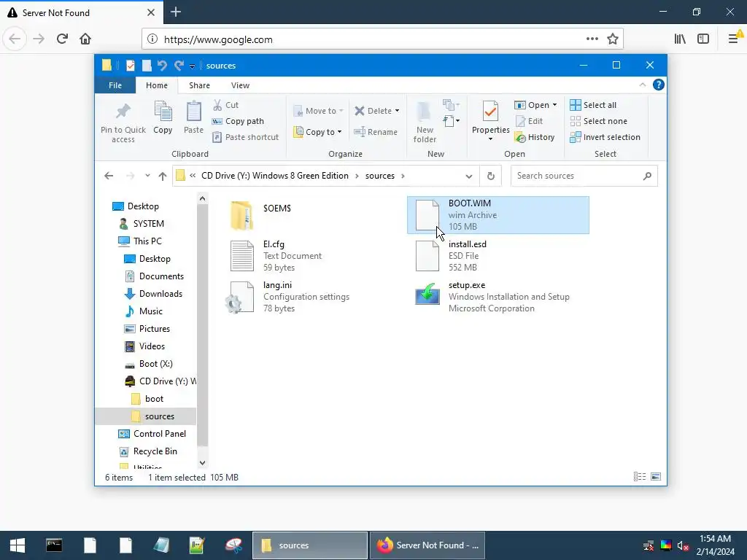Open a new Firefox tab
The width and height of the screenshot is (747, 560).
(176, 12)
